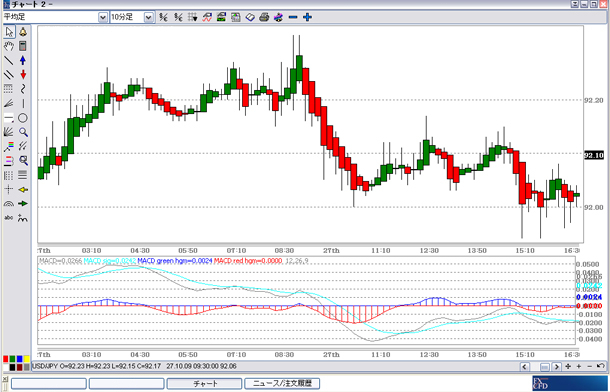The width and height of the screenshot is (610, 392).
Task: Pick the abc text label tool
Action: (9, 218)
